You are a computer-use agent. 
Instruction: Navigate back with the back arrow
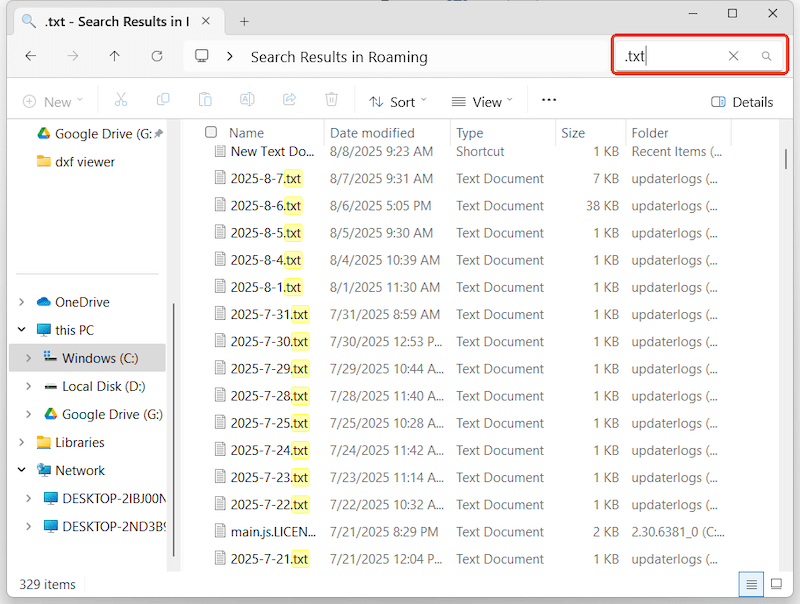pos(31,56)
